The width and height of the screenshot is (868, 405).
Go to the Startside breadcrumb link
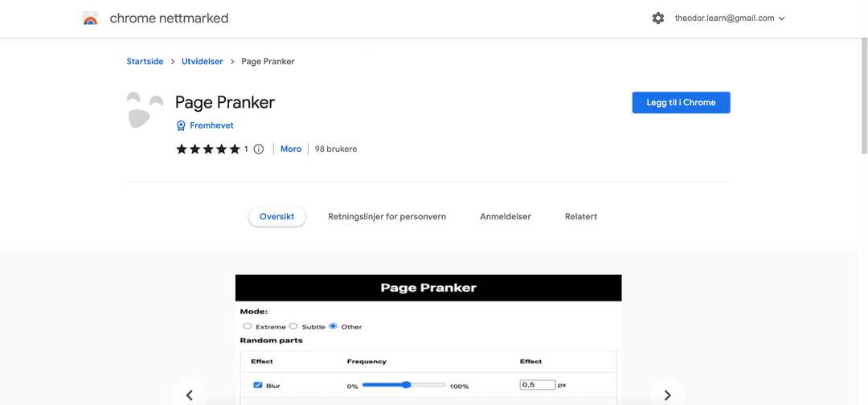pos(145,61)
